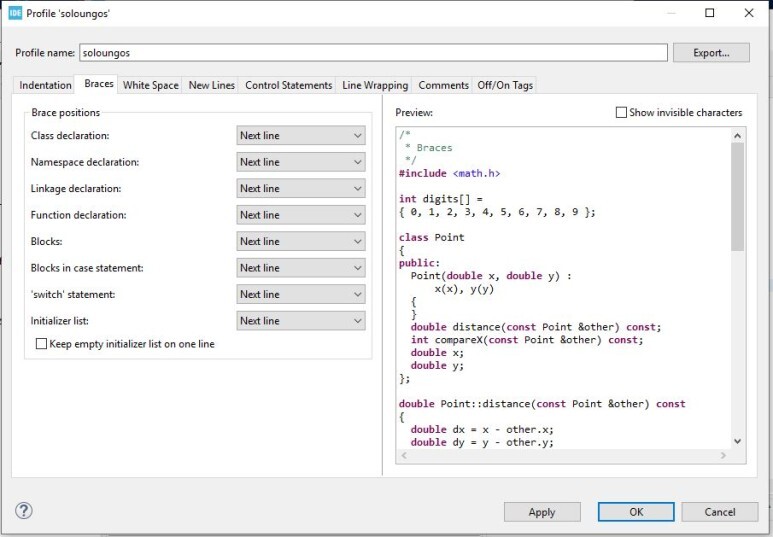
Task: Click 'double dx = x - other.x;' preview line
Action: click(x=482, y=430)
